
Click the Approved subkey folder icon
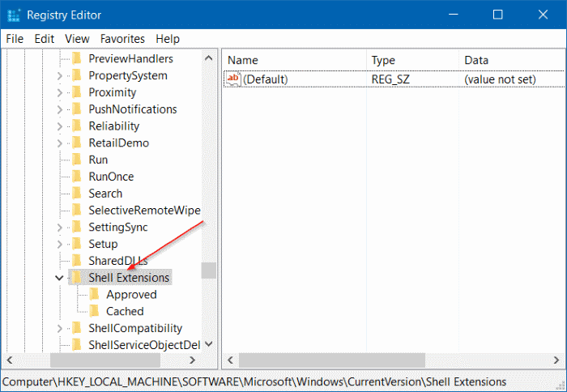pos(94,294)
